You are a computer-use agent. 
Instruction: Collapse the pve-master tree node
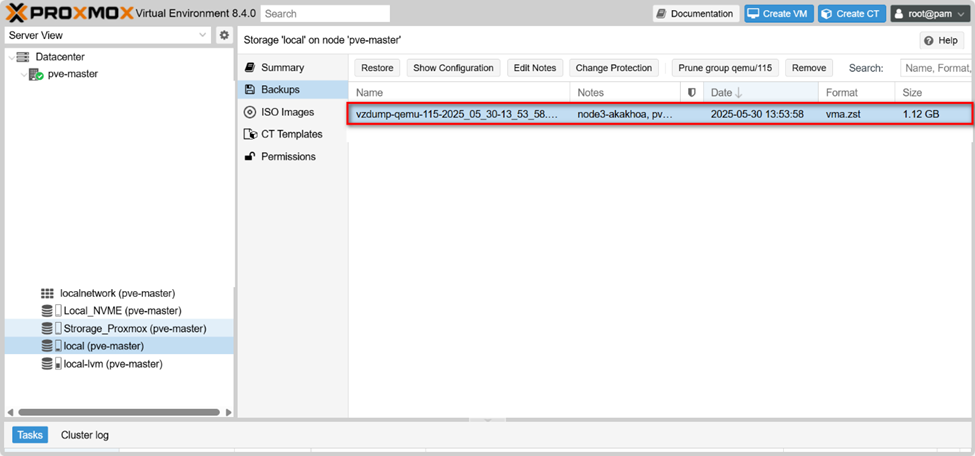coord(23,74)
